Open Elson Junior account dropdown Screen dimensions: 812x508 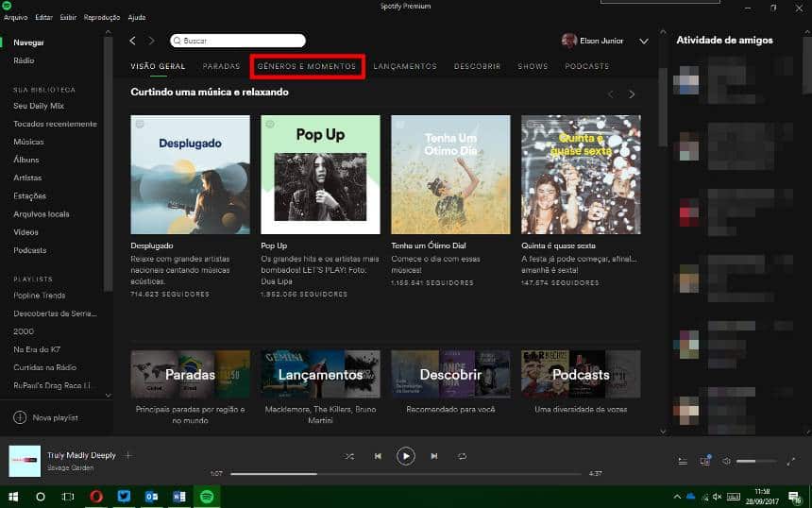pos(644,41)
